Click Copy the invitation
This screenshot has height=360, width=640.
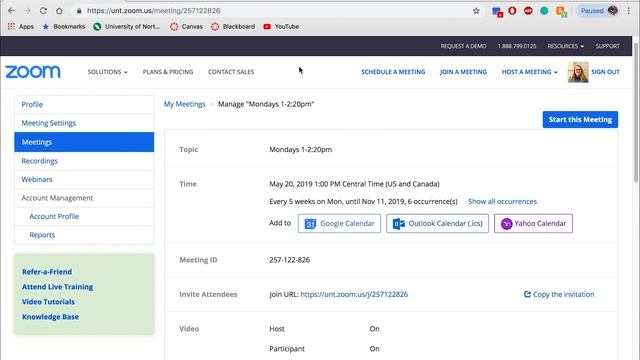click(x=559, y=294)
